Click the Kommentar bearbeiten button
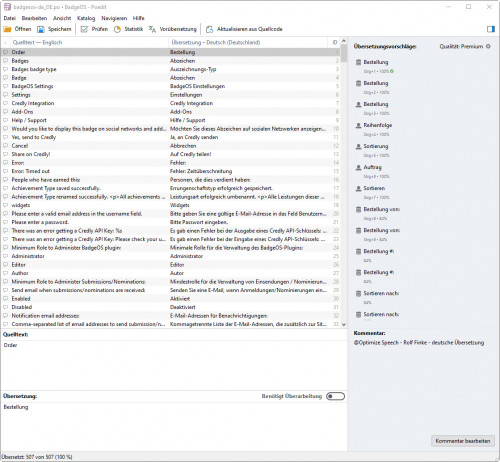Viewport: 500px width, 462px height. click(x=463, y=441)
